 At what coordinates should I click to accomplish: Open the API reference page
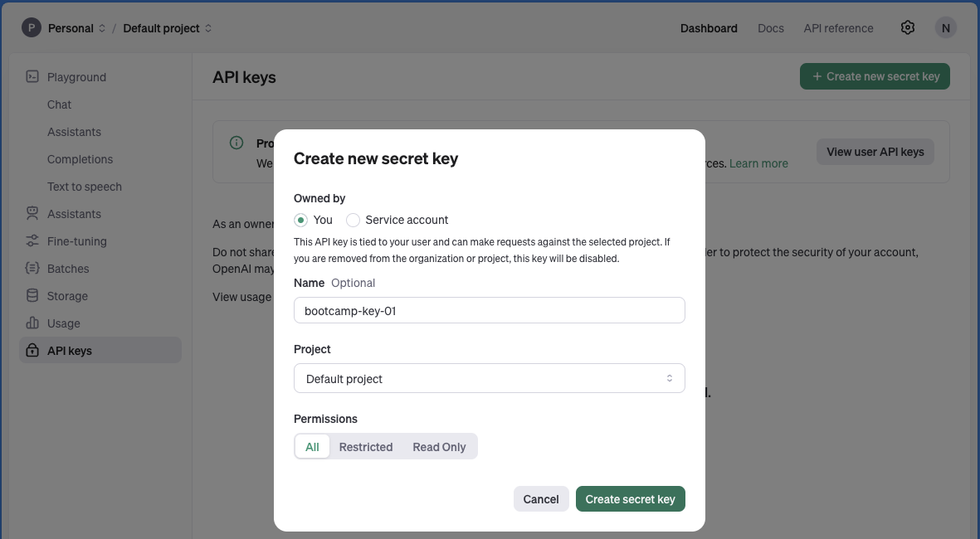pyautogui.click(x=839, y=28)
